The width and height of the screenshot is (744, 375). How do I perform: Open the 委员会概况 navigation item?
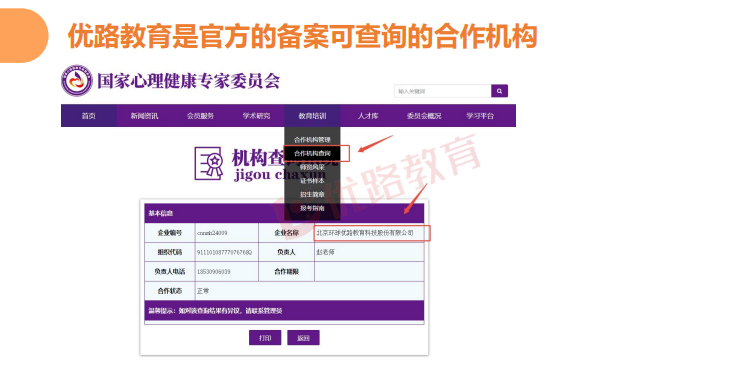tap(424, 116)
